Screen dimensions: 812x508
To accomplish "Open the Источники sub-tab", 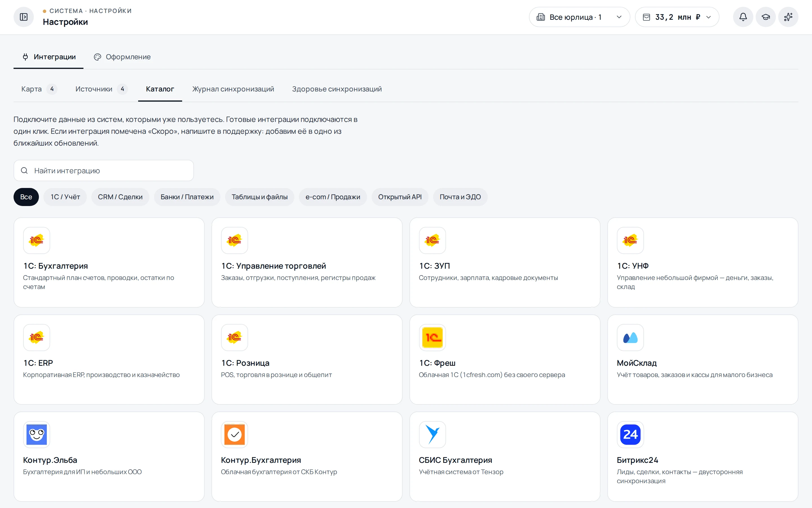I will 101,89.
